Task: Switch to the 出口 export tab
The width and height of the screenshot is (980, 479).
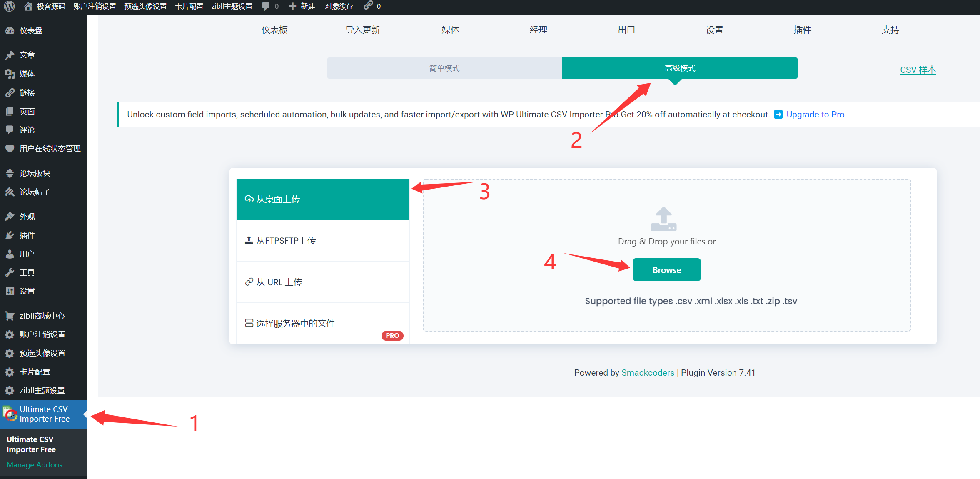Action: click(x=626, y=30)
